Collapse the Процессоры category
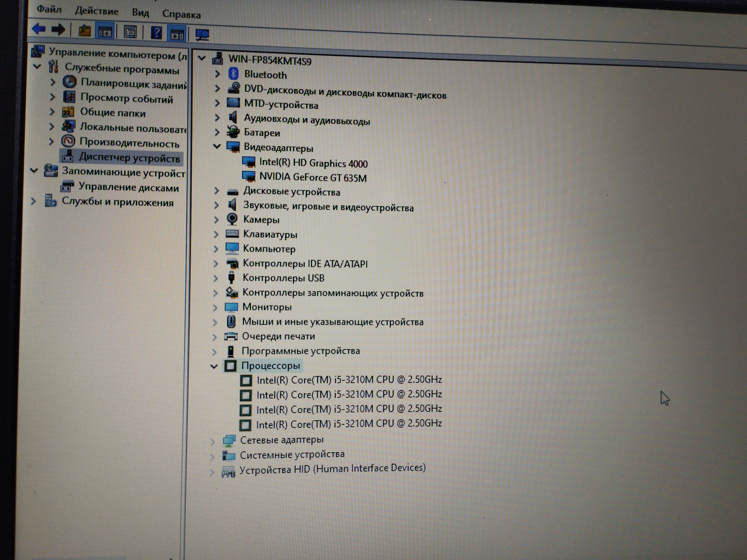 214,366
